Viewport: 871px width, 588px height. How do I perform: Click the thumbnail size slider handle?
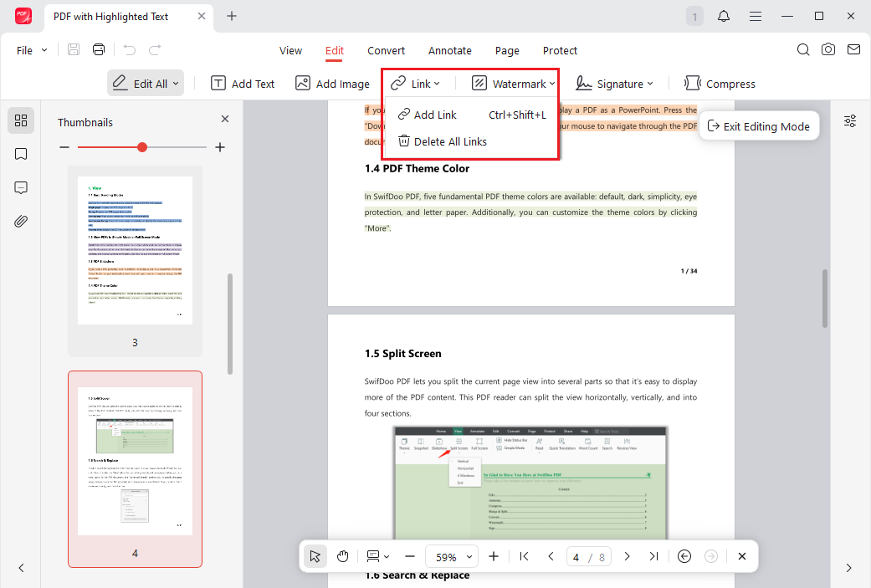click(142, 147)
